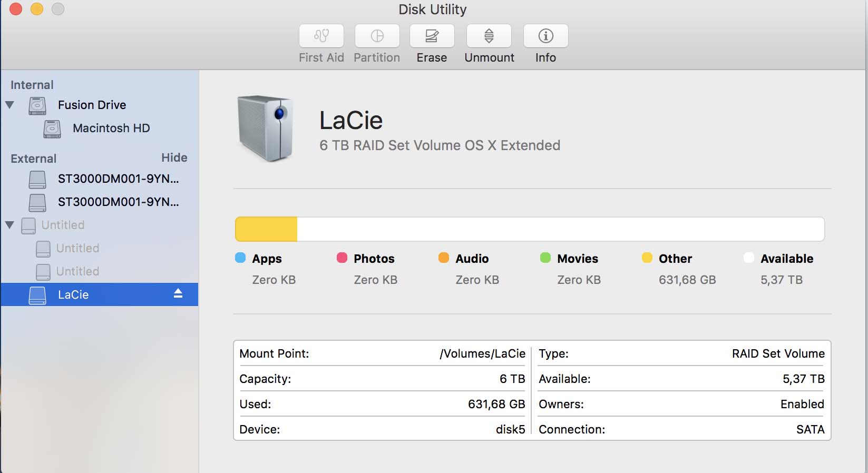The height and width of the screenshot is (473, 868).
Task: Hide the External section
Action: [x=174, y=157]
